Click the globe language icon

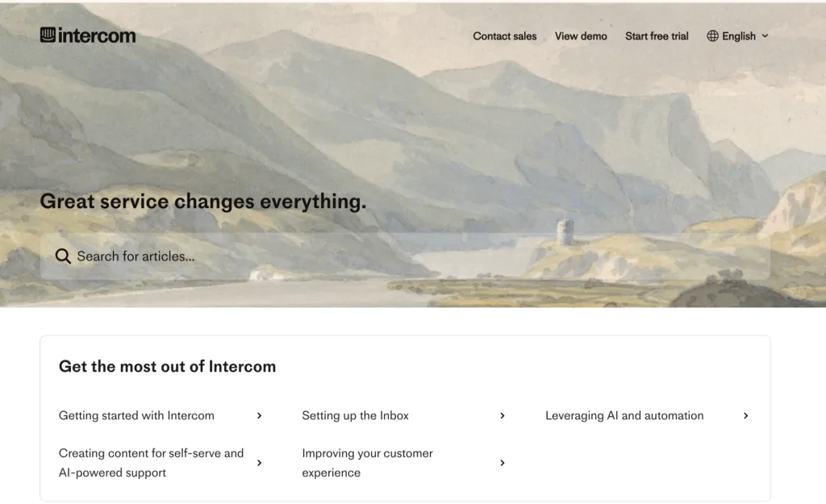point(712,35)
